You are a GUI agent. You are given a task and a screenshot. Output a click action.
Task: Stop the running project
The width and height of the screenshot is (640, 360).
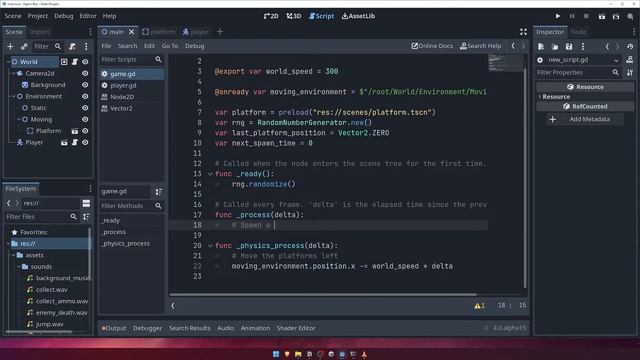(x=586, y=16)
